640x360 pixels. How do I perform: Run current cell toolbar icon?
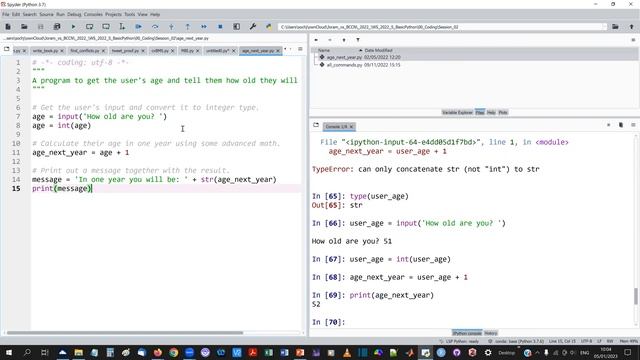pos(89,27)
